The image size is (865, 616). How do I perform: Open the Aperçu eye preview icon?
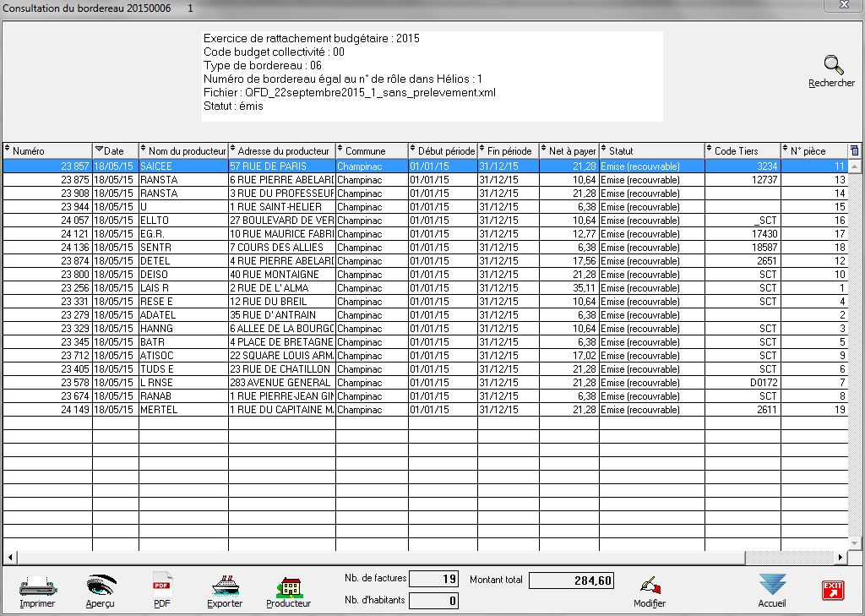pos(100,585)
